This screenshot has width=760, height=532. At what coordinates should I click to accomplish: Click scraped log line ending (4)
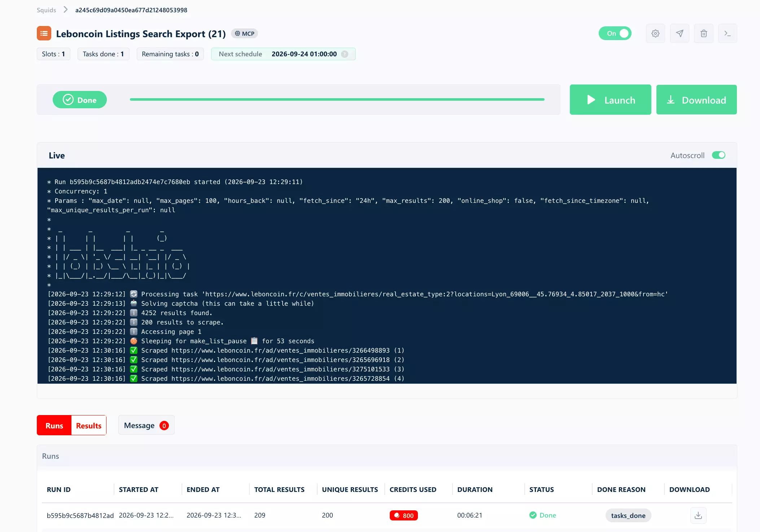click(226, 379)
